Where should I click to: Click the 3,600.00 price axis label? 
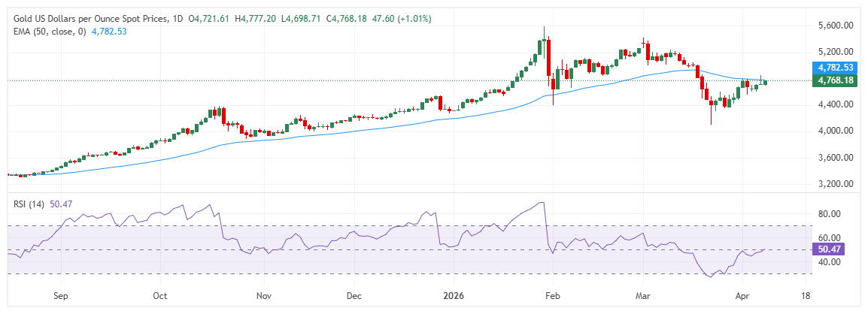pos(834,158)
